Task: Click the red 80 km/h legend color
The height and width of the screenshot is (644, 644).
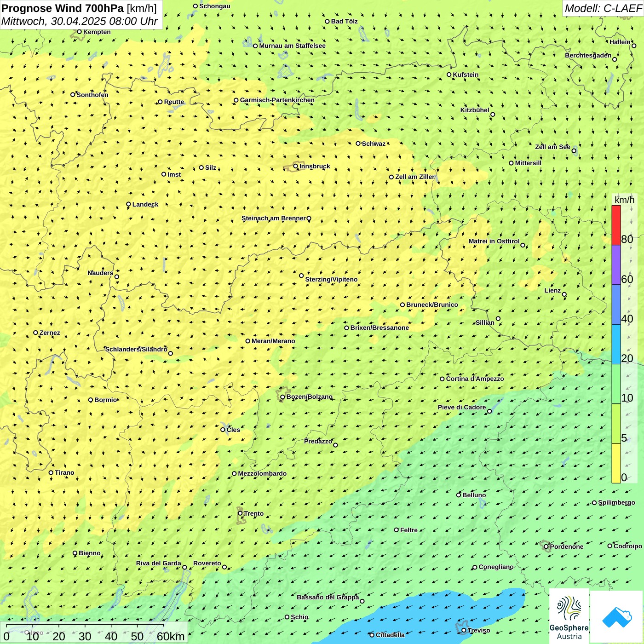Action: pos(616,225)
